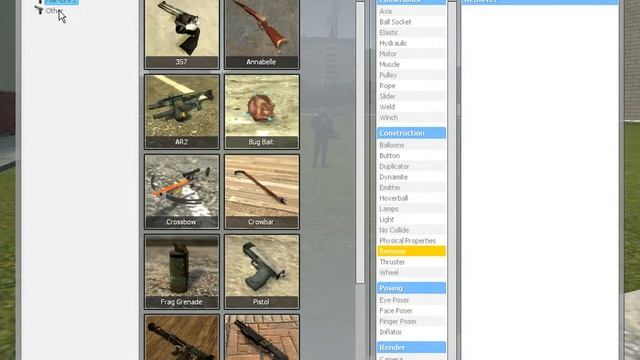Select the Balloons tool

tap(411, 145)
